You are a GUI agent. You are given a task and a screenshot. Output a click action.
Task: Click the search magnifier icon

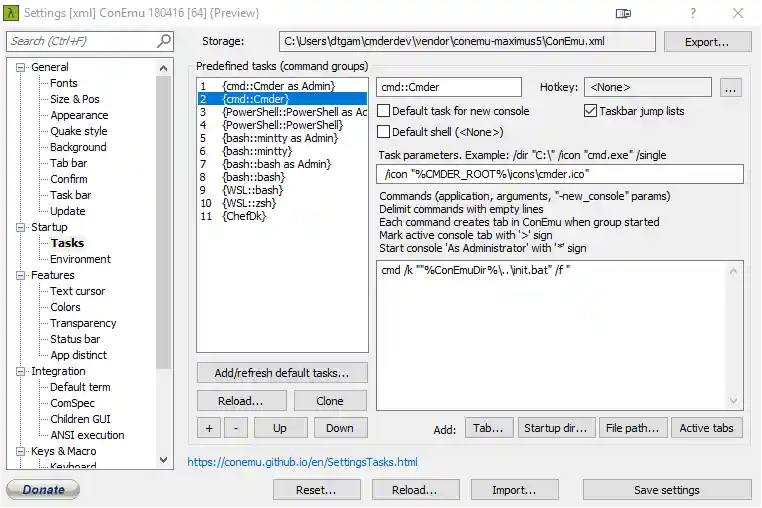(x=164, y=41)
